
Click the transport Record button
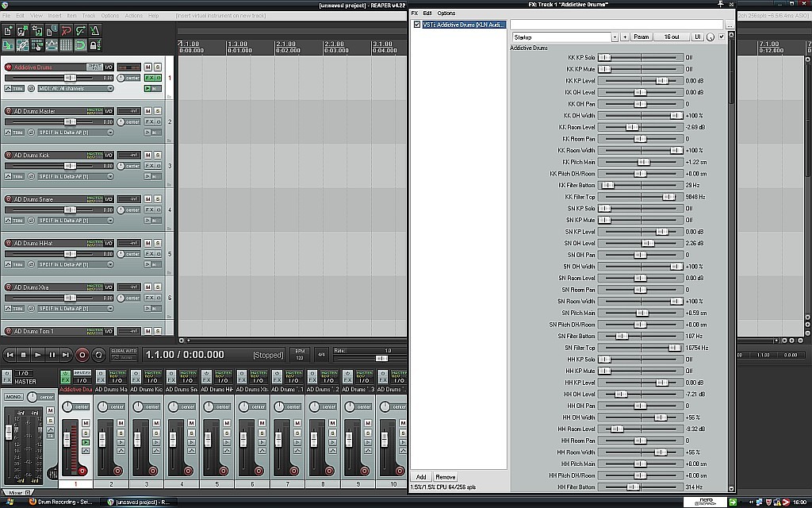coord(82,355)
